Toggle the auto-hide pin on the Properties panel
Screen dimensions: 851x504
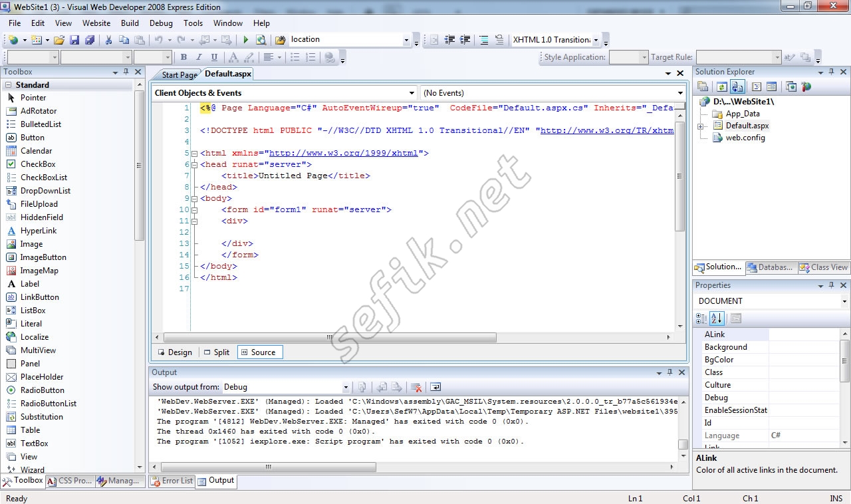[831, 285]
